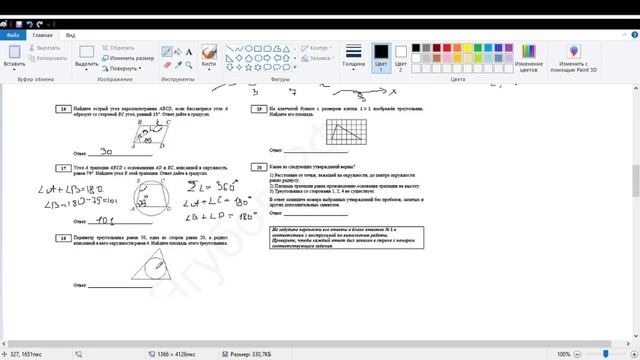This screenshot has width=640, height=360.
Task: Expand the shapes gallery More arrow
Action: pyautogui.click(x=295, y=67)
